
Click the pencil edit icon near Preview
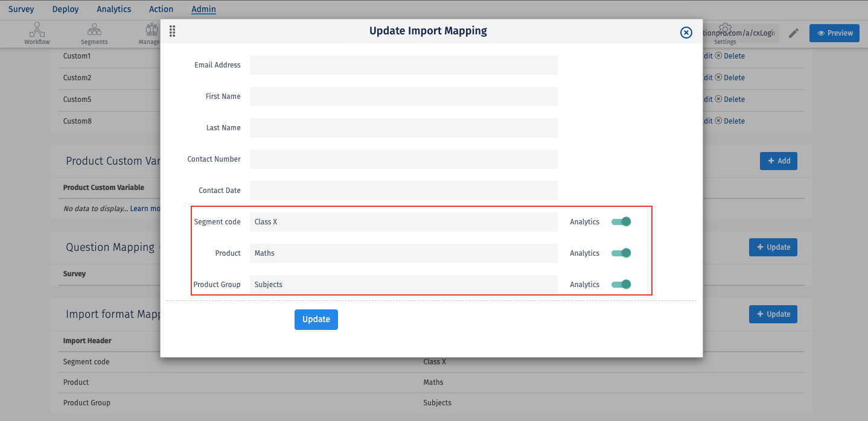(x=793, y=33)
